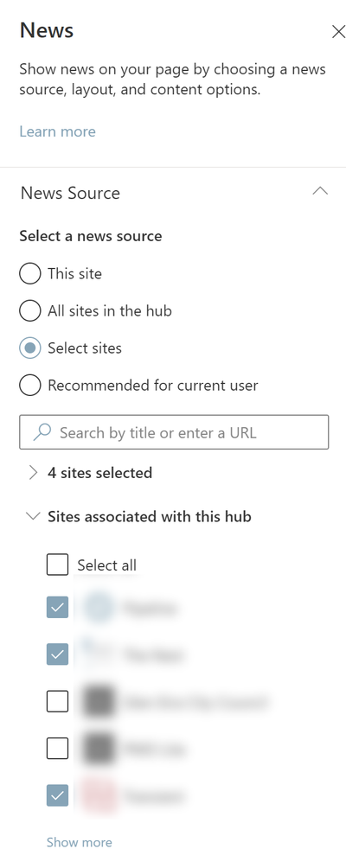
Task: Check the fourth site's empty checkbox
Action: click(58, 749)
